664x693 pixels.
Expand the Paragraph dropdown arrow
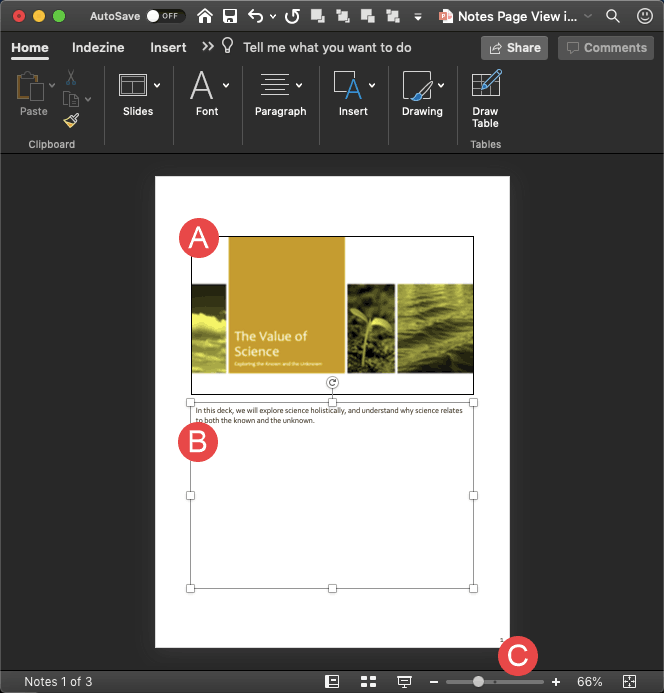point(299,85)
